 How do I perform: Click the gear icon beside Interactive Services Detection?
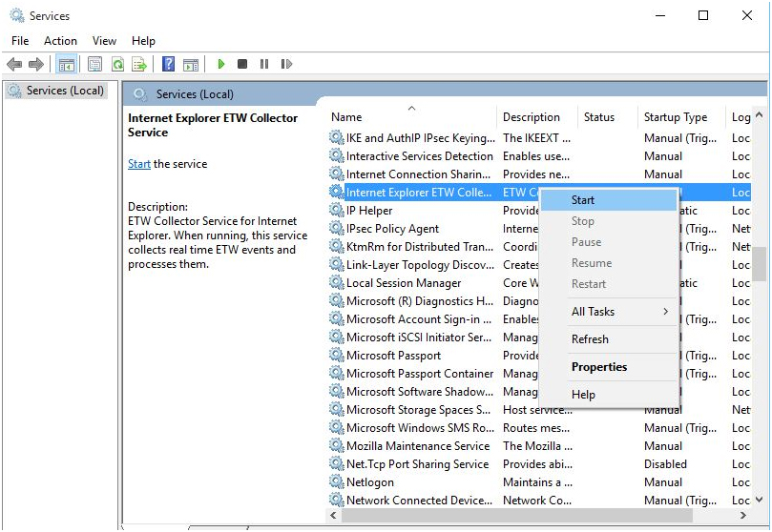(x=336, y=155)
